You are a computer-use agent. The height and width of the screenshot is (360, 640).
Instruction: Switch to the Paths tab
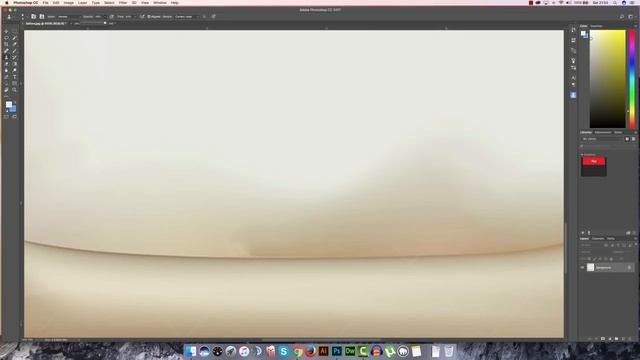tap(611, 239)
